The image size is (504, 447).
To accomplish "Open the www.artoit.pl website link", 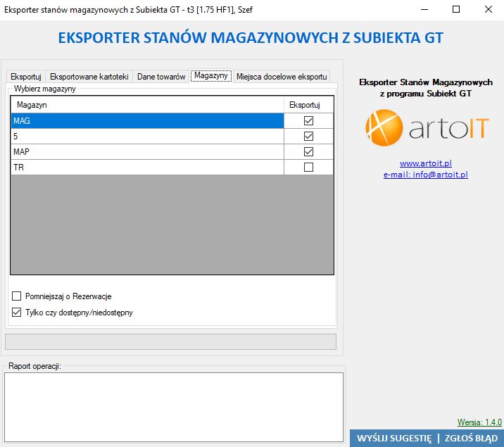I will 425,163.
